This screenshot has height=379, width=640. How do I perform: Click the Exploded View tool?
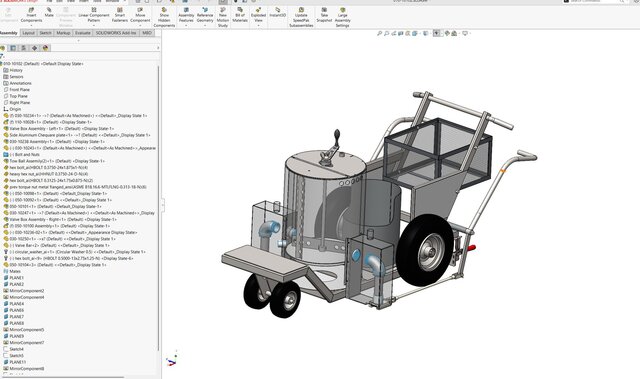(258, 15)
